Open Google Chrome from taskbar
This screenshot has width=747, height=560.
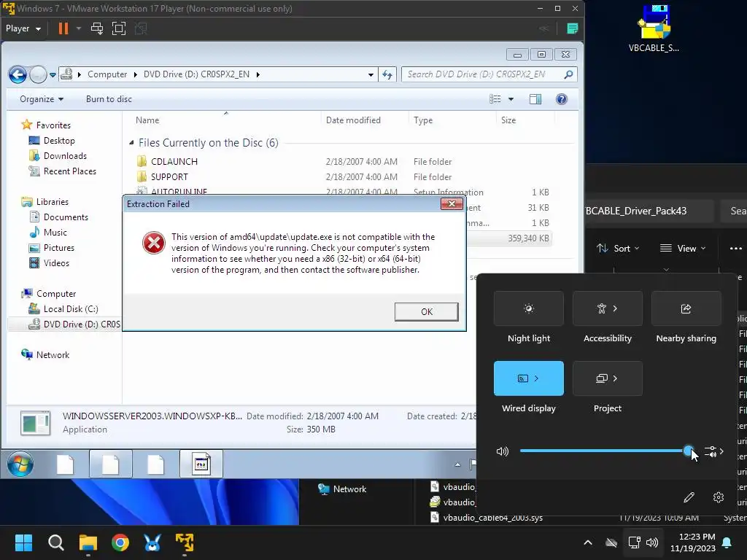click(120, 542)
